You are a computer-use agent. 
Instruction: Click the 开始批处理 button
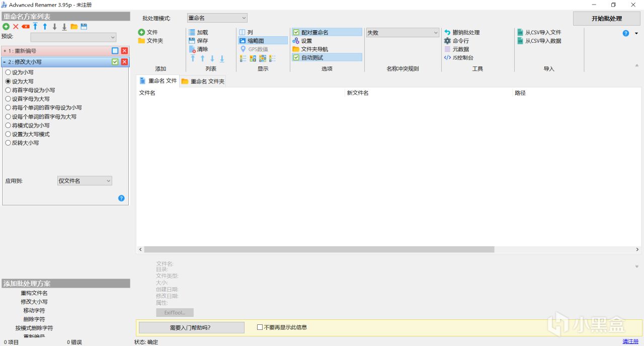607,18
